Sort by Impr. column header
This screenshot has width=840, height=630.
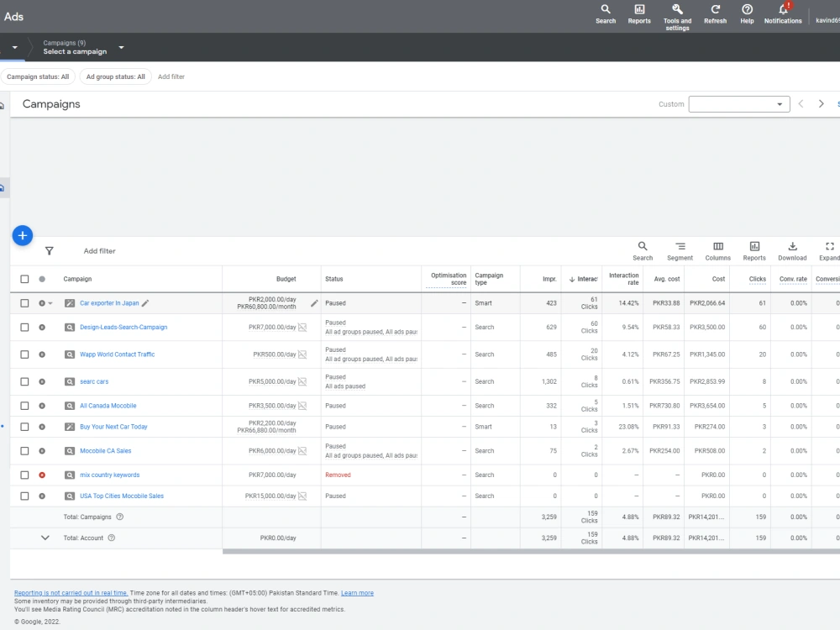click(x=549, y=279)
